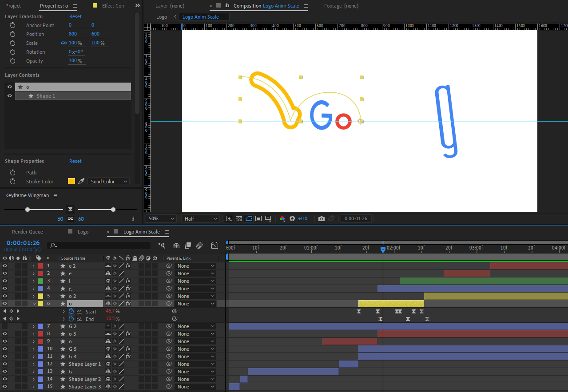The width and height of the screenshot is (568, 392).
Task: Click the Stroke Color yellow swatch
Action: (71, 181)
